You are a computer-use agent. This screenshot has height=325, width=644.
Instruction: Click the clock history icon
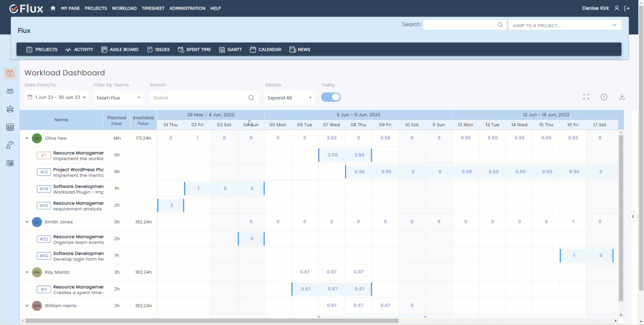coord(604,97)
